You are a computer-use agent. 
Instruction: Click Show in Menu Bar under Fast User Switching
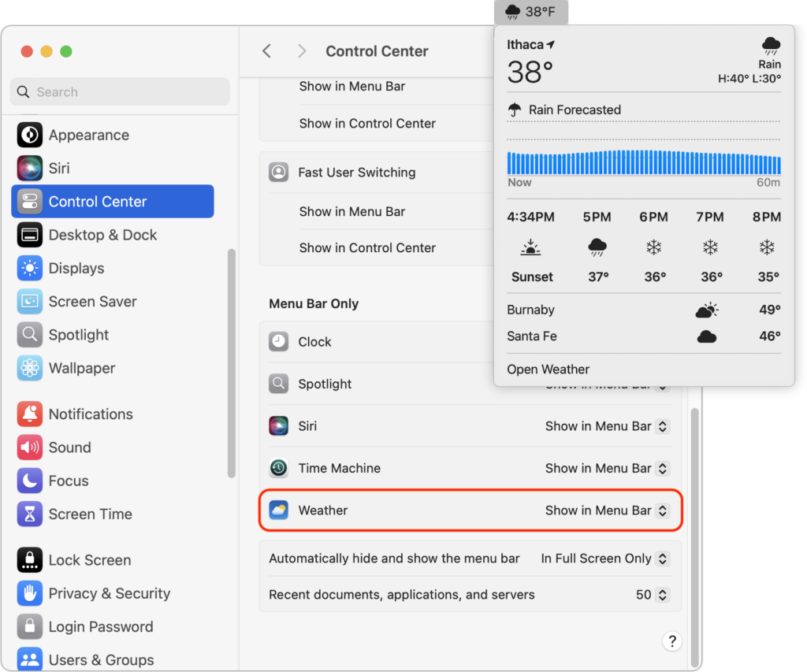(352, 211)
